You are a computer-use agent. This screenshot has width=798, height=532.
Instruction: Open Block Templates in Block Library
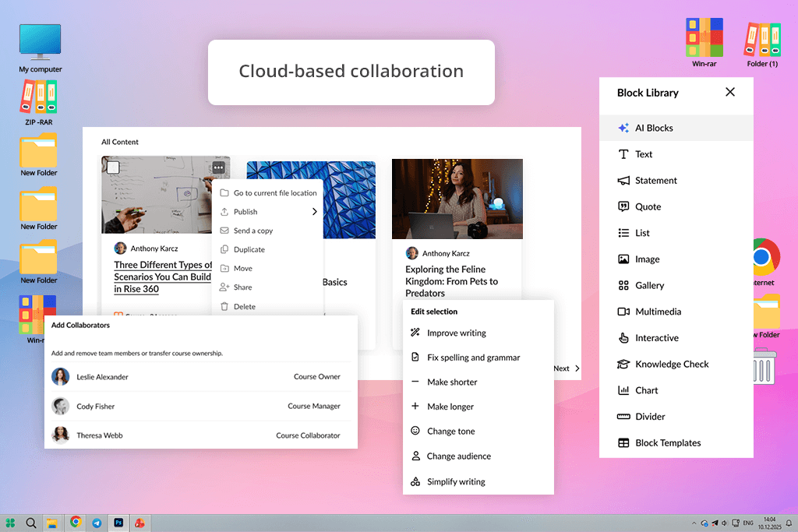point(676,443)
